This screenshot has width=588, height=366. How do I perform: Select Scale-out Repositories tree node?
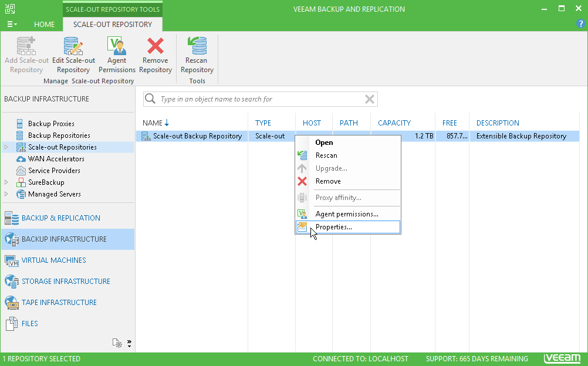(62, 147)
